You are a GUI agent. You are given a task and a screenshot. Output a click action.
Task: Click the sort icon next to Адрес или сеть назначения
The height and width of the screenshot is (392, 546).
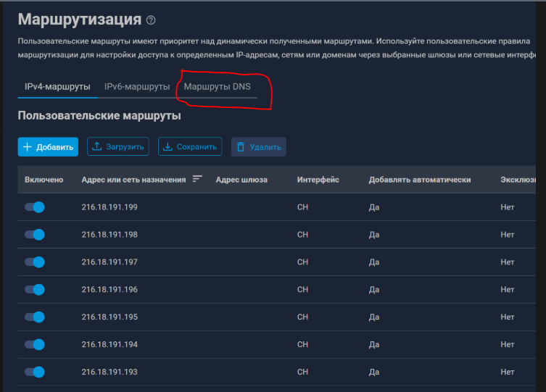click(x=197, y=180)
